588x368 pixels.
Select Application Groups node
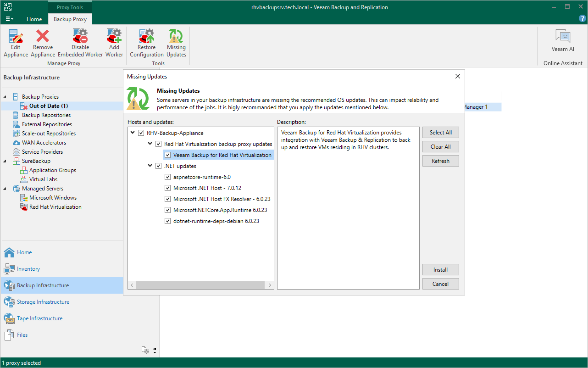point(53,170)
